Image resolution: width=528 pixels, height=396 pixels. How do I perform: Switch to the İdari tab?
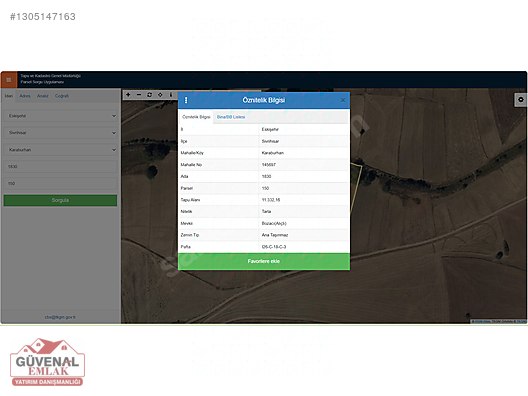coord(9,96)
